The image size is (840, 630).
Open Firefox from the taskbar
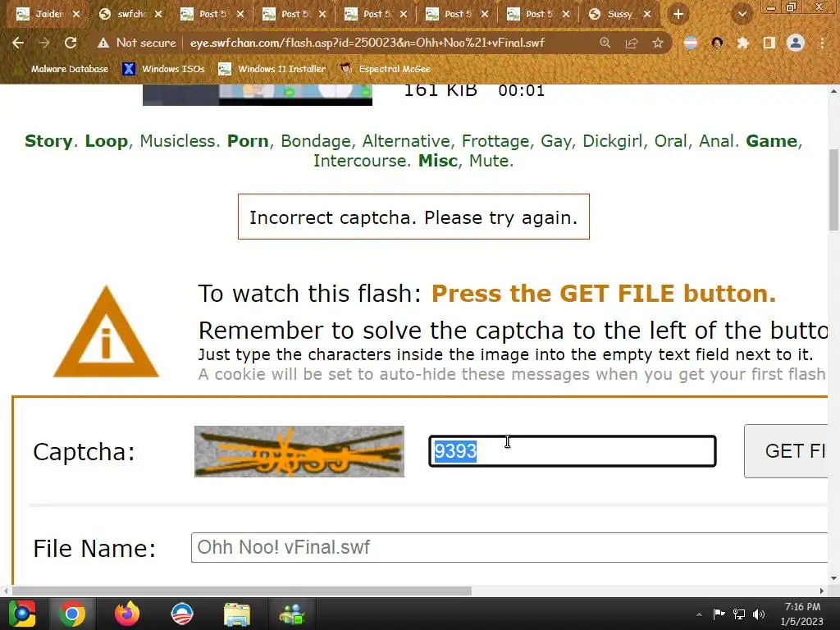point(127,614)
